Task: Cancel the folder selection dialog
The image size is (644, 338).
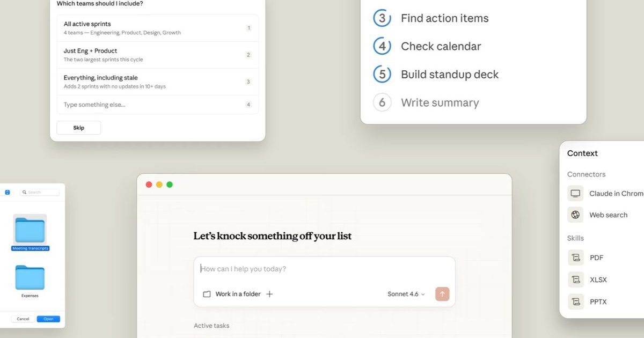Action: [22, 319]
